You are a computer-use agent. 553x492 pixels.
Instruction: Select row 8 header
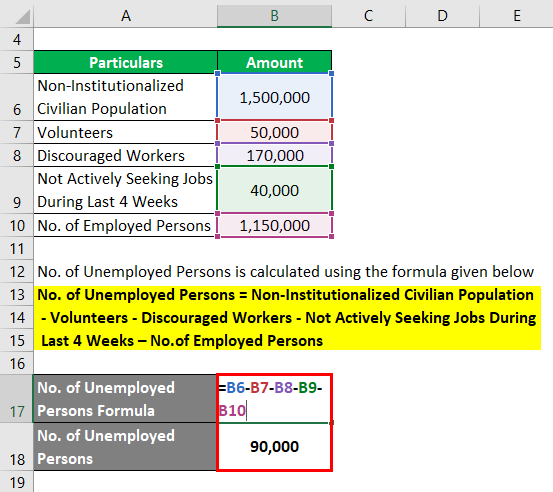click(17, 155)
